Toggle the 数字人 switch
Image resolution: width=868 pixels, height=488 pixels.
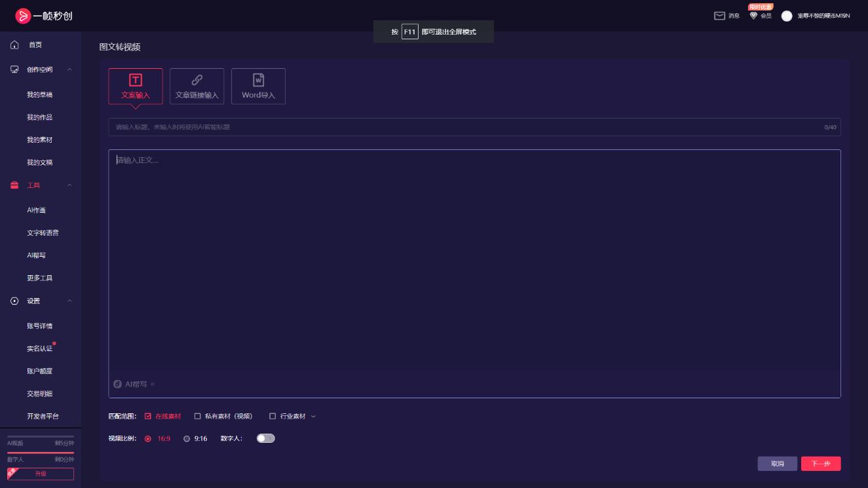[266, 438]
